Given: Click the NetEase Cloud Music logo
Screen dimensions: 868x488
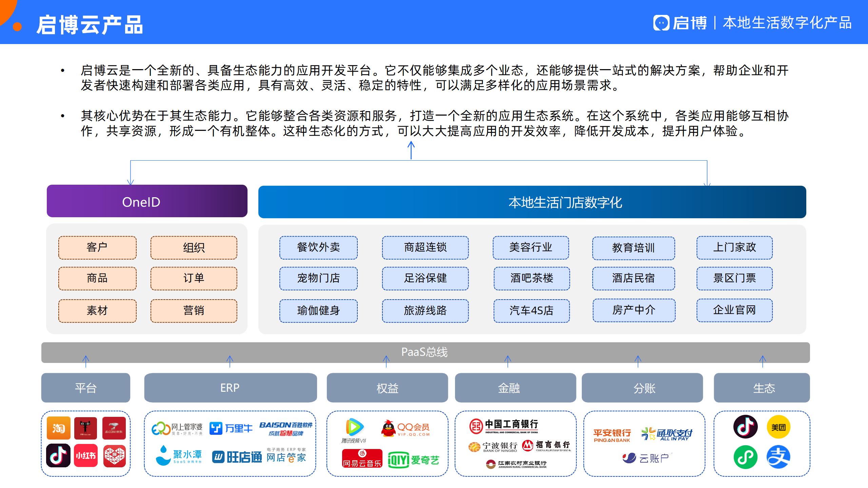Looking at the screenshot, I should [x=362, y=459].
